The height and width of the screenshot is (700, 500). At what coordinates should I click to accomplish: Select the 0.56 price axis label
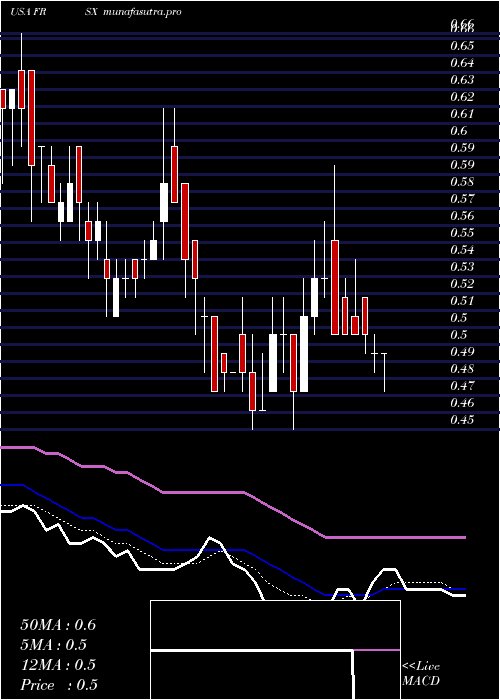pyautogui.click(x=461, y=216)
